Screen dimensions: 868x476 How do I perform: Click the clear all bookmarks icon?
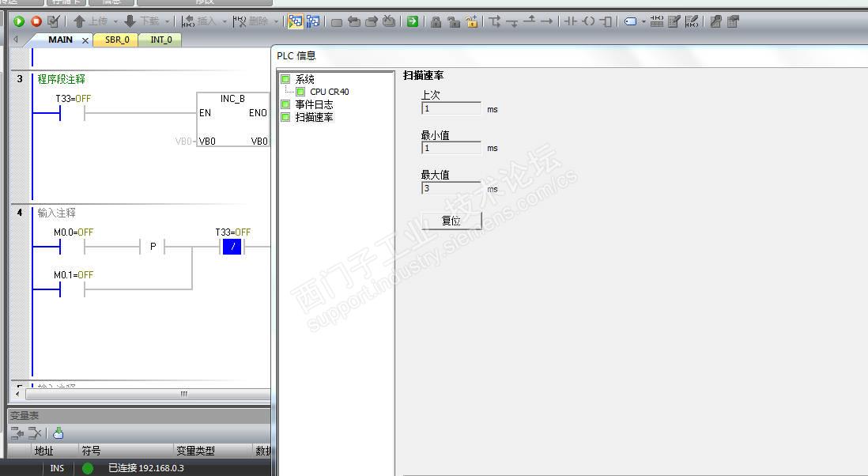(389, 21)
